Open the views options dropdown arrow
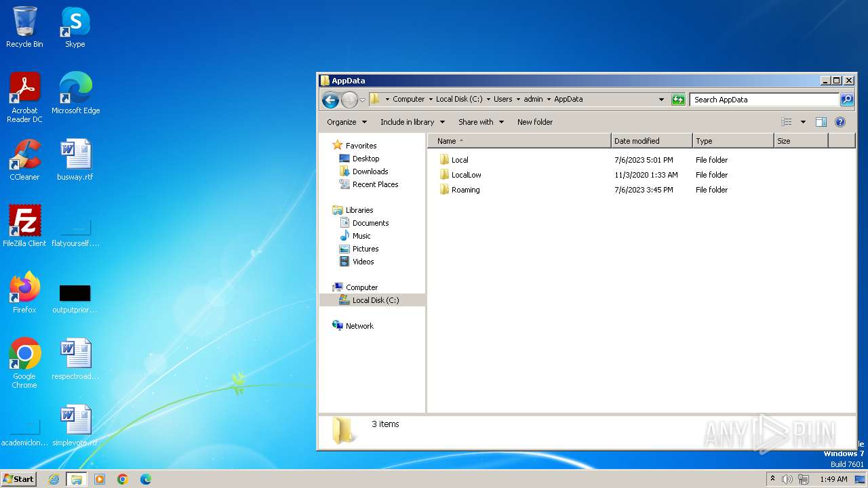 (803, 122)
